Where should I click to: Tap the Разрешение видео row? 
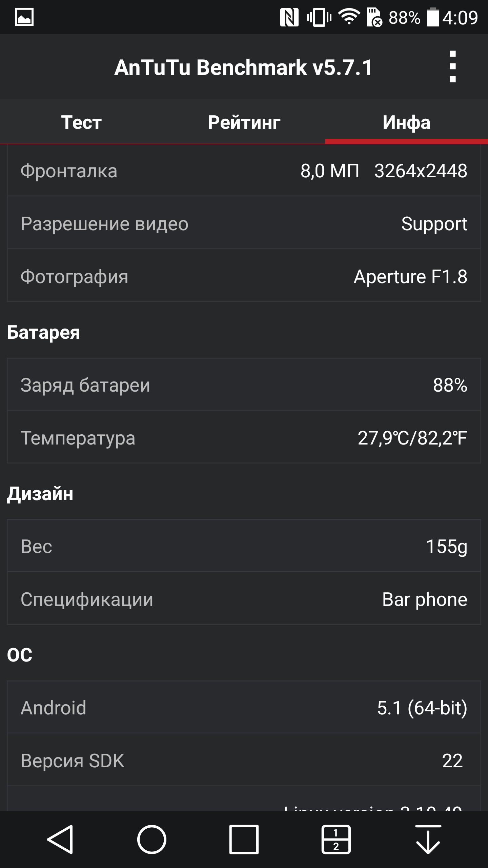[244, 224]
